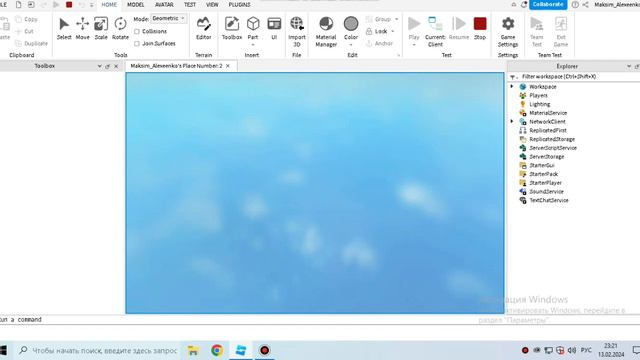Select SoundService in Explorer
640x360 pixels.
pyautogui.click(x=546, y=191)
